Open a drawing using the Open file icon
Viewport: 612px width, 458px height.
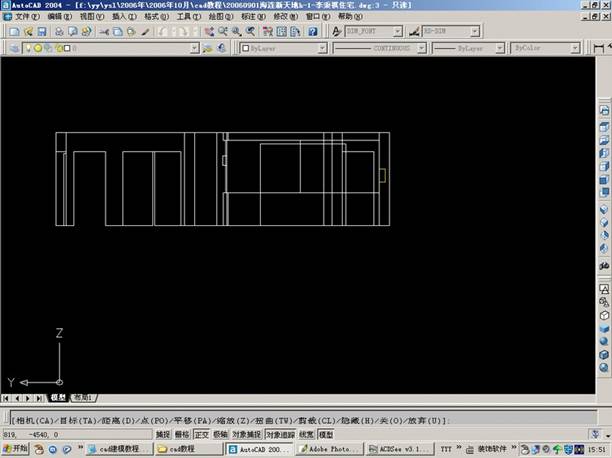click(x=27, y=31)
